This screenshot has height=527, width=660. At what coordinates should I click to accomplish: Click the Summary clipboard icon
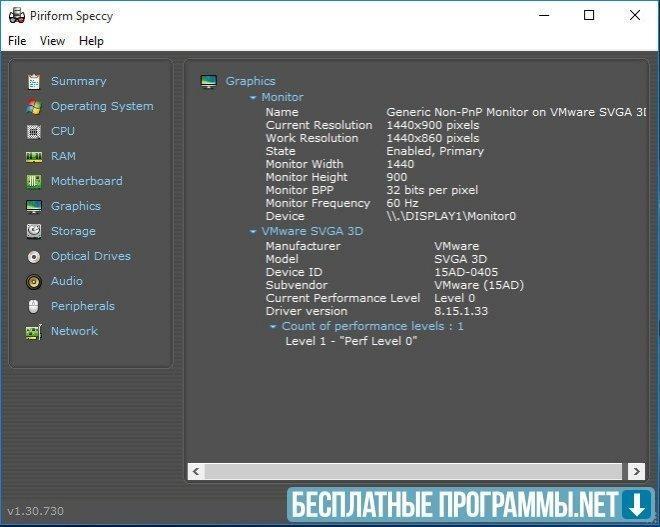click(34, 81)
